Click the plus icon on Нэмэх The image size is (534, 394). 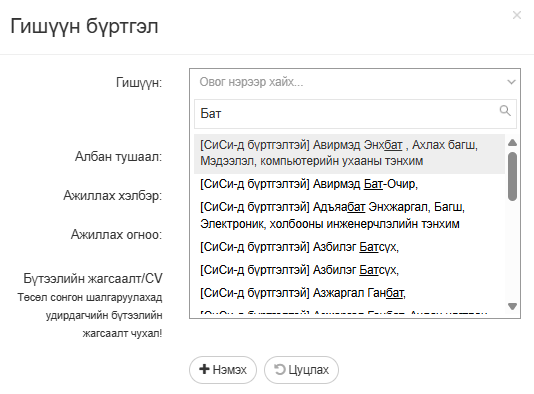[204, 369]
